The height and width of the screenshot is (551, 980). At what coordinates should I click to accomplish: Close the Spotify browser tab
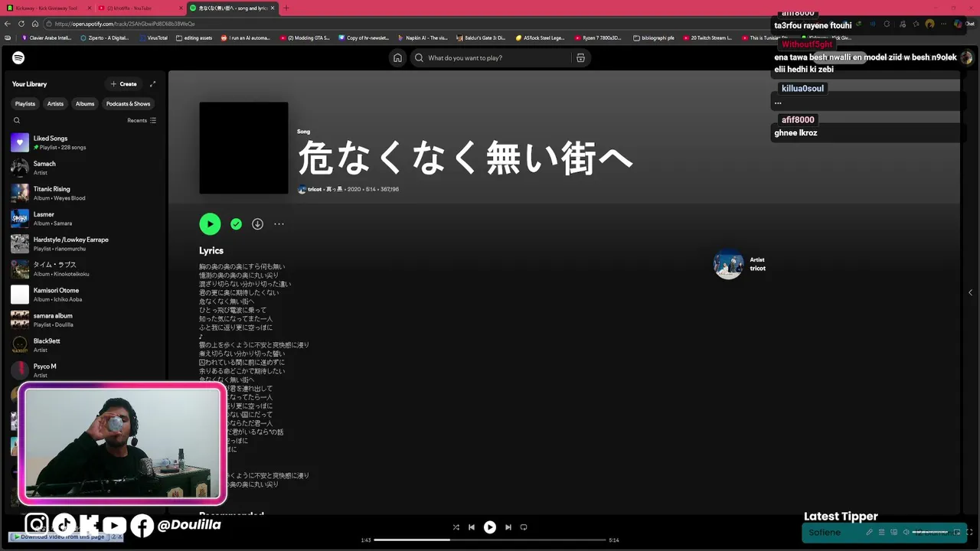(x=273, y=8)
